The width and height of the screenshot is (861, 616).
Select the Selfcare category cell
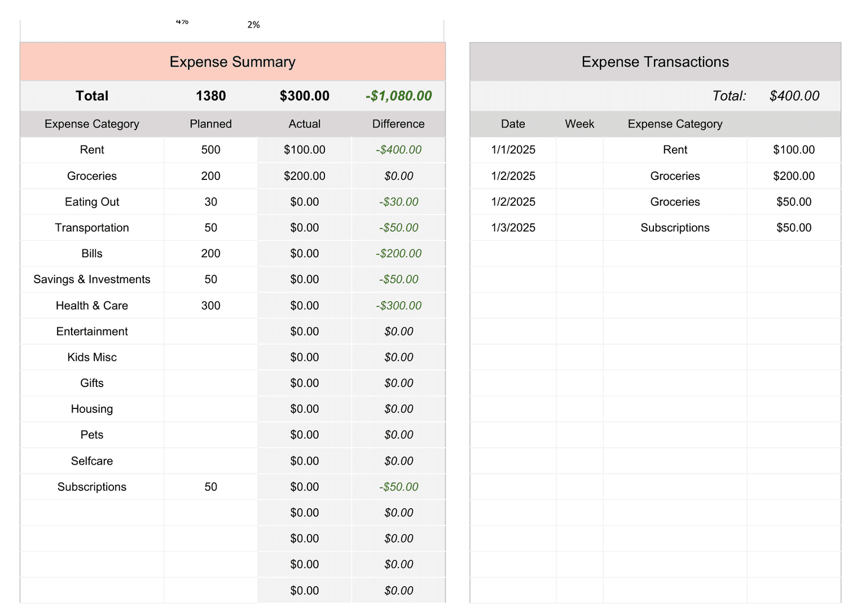click(92, 461)
